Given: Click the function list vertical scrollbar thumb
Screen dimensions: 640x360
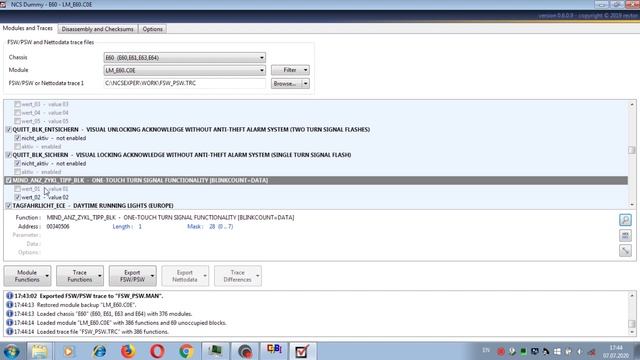Looking at the screenshot, I should (x=632, y=150).
